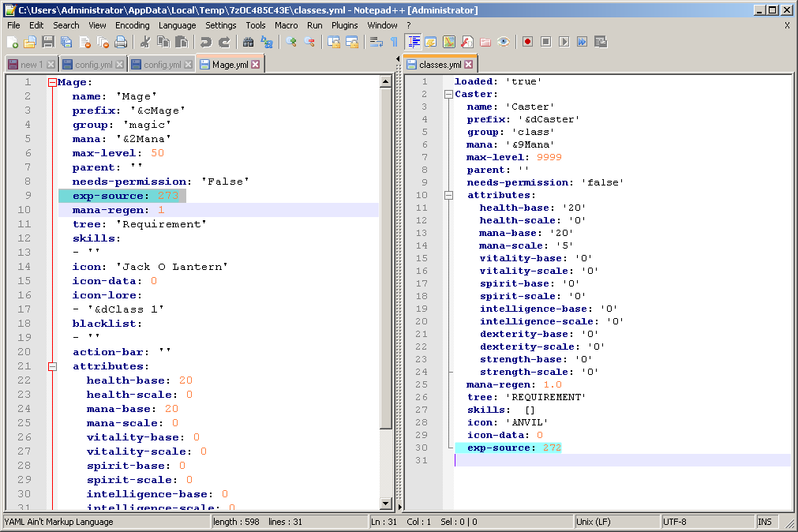Open Find using binoculars icon
This screenshot has height=532, width=798.
(x=249, y=42)
